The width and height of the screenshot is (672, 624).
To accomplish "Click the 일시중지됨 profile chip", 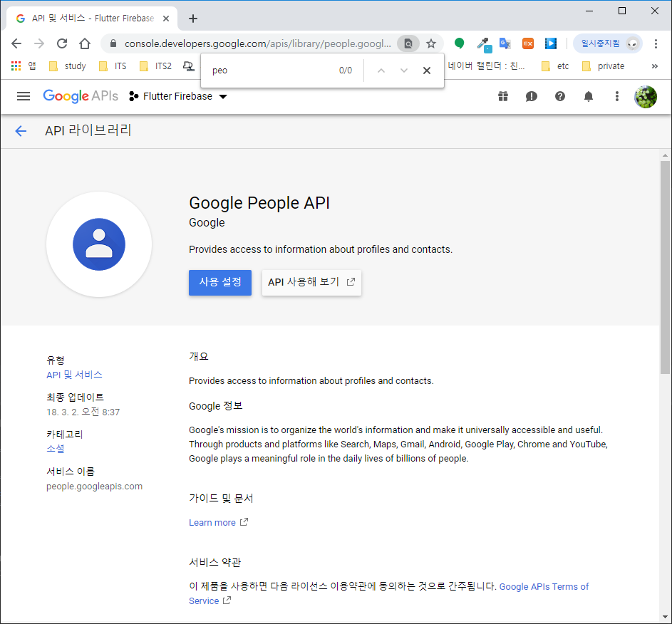I will click(607, 43).
